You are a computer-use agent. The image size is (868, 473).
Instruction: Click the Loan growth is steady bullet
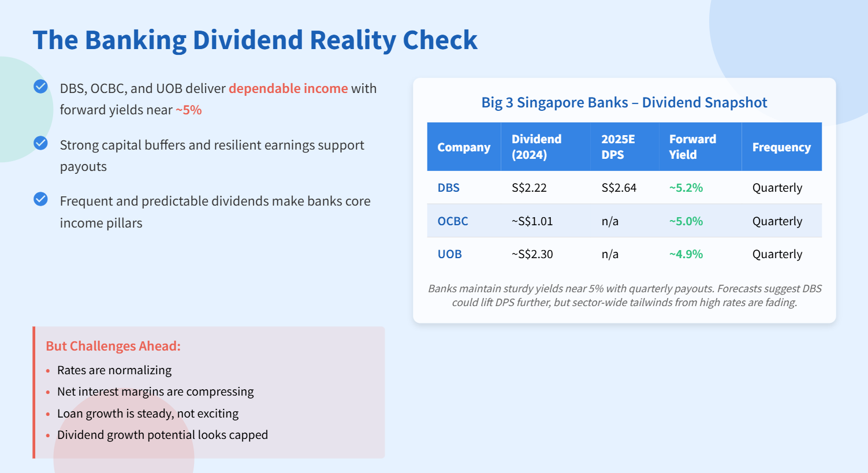tap(148, 414)
